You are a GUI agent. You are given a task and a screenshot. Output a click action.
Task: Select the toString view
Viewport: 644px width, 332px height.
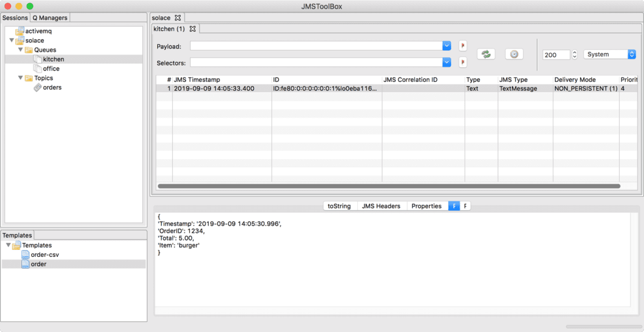340,206
